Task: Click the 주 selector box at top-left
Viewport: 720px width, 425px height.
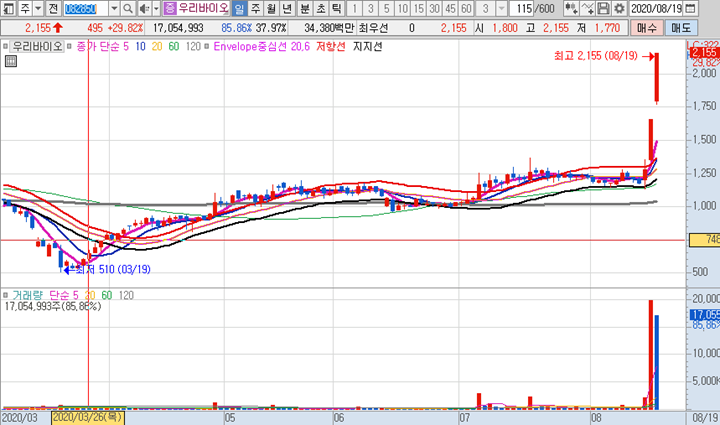Action: click(25, 8)
